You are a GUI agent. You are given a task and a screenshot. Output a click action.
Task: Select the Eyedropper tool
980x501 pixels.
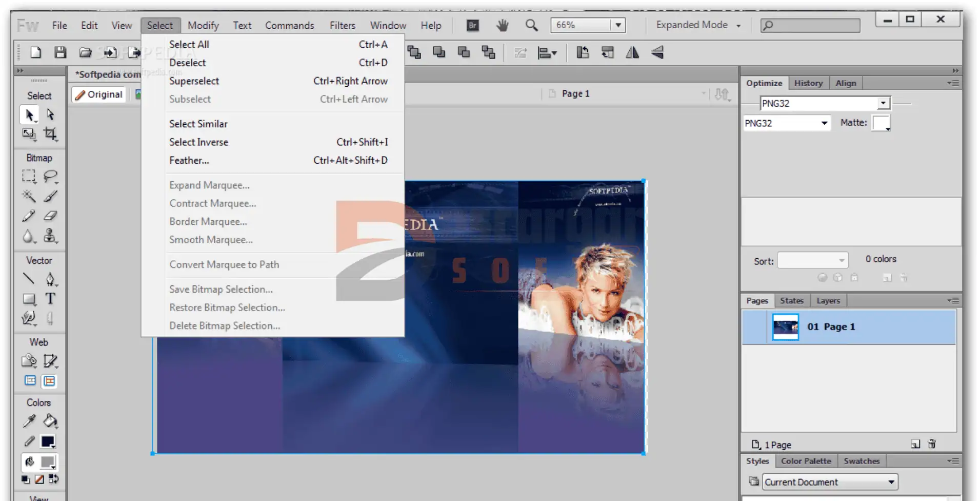(x=29, y=421)
